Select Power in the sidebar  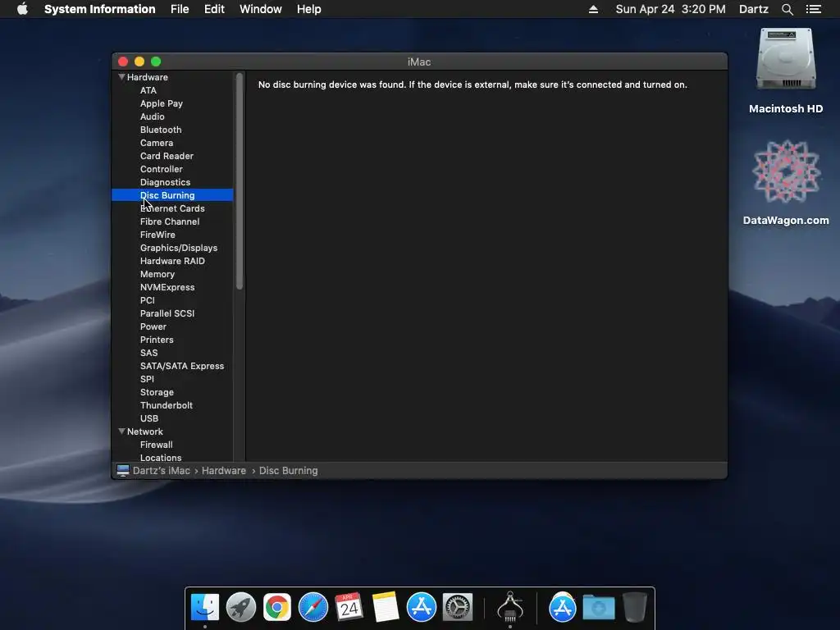(x=153, y=326)
